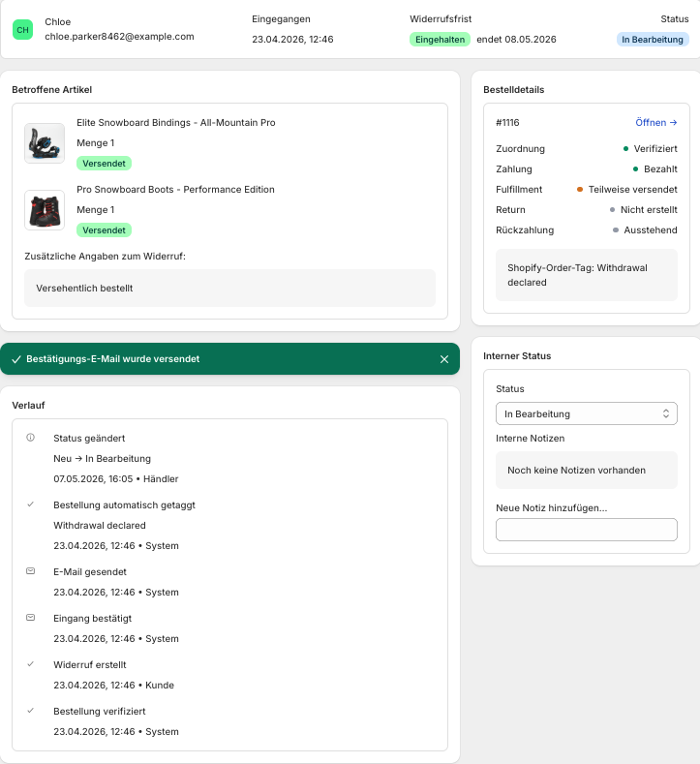Click the received date 23.04.2026, 12:46 in the header
The height and width of the screenshot is (764, 700).
click(x=292, y=40)
